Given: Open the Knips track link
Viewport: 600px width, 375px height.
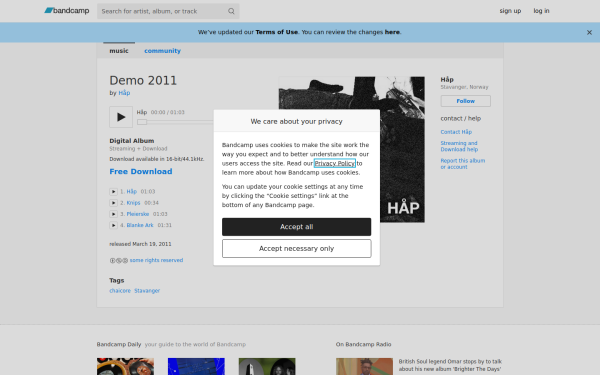Looking at the screenshot, I should 133,203.
